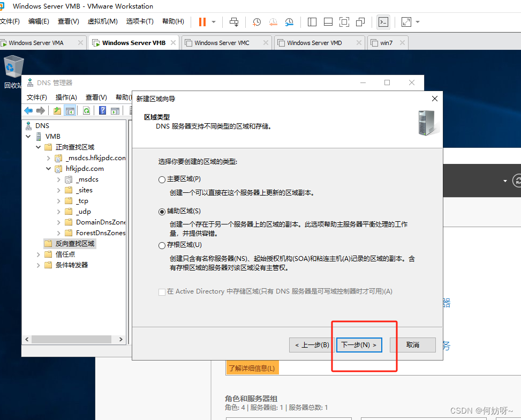
Task: Click the DNS Manager back arrow
Action: pos(28,111)
